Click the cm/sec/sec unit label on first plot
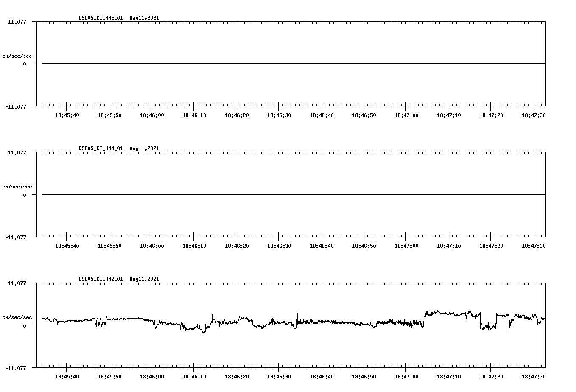 pos(17,55)
